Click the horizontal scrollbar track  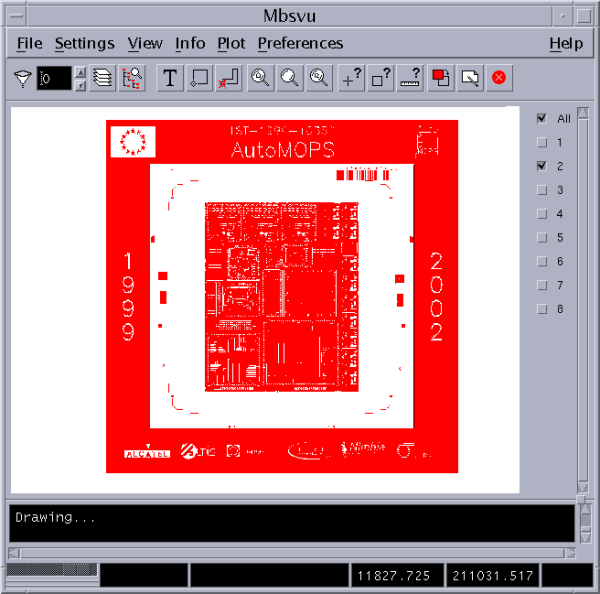(x=292, y=553)
